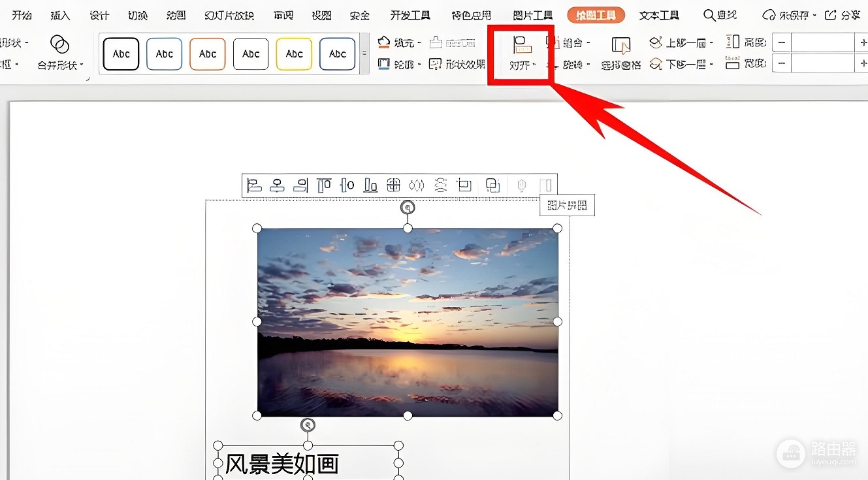Viewport: 868px width, 480px height.
Task: Open the 合并形状 merge shapes dropdown
Action: tap(60, 54)
